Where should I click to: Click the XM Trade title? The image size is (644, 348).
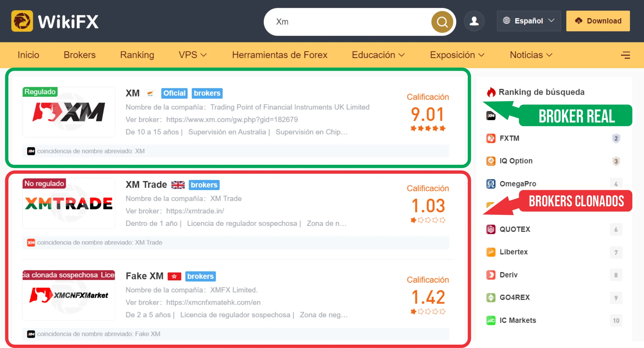146,185
